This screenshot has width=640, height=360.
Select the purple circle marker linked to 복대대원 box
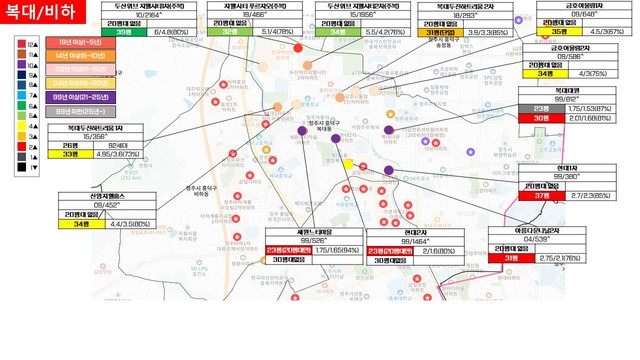click(x=389, y=130)
